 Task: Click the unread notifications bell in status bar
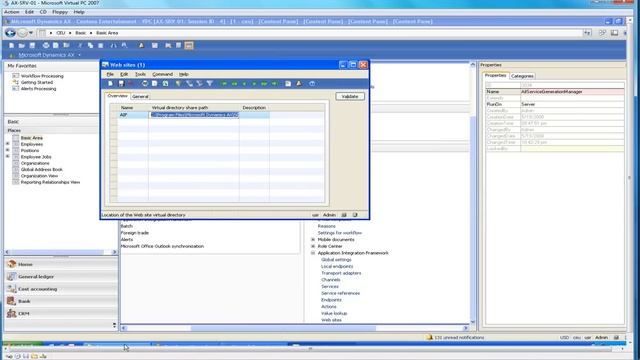pos(429,338)
